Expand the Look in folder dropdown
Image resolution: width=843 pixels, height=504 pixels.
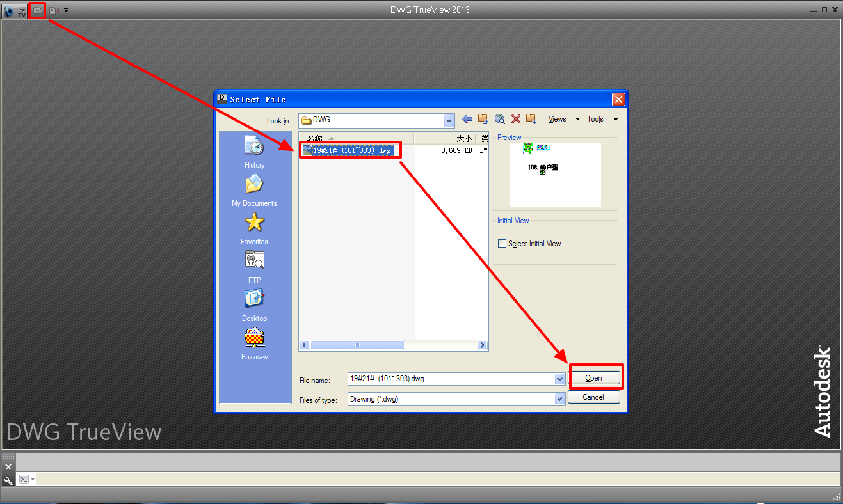(x=449, y=120)
